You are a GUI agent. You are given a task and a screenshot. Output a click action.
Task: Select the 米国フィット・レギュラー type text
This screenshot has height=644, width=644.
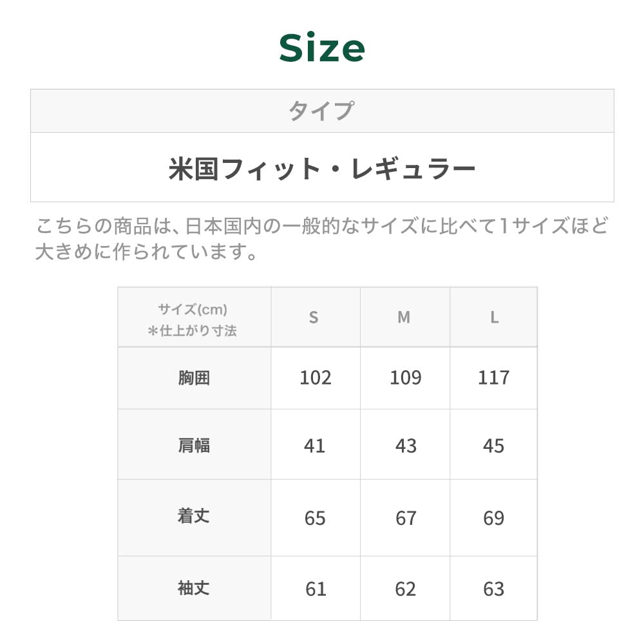(321, 168)
